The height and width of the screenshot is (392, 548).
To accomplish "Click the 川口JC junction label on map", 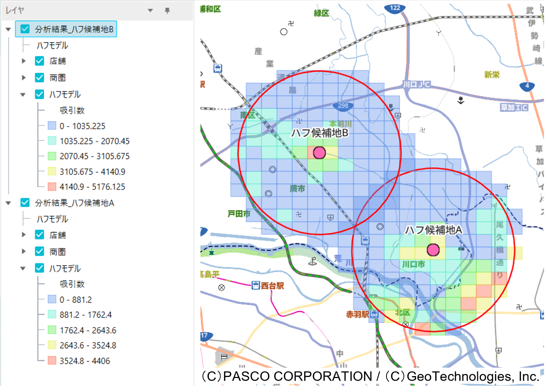I will tap(417, 84).
